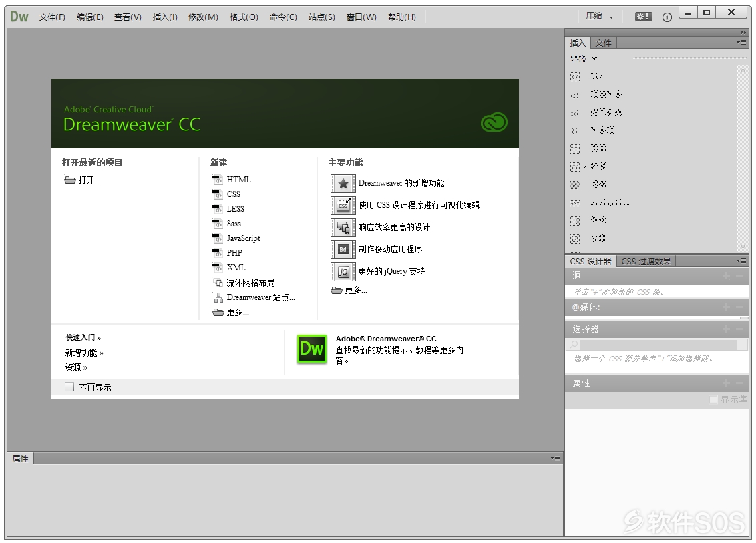Click the Insert panel scroll-down arrow
The height and width of the screenshot is (543, 756).
(743, 246)
